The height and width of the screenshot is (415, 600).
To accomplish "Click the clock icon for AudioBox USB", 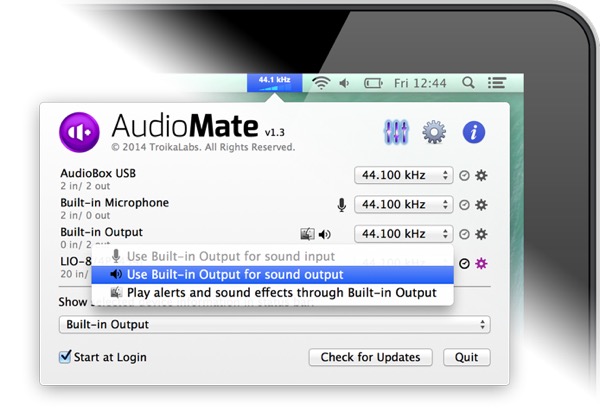I will click(464, 176).
